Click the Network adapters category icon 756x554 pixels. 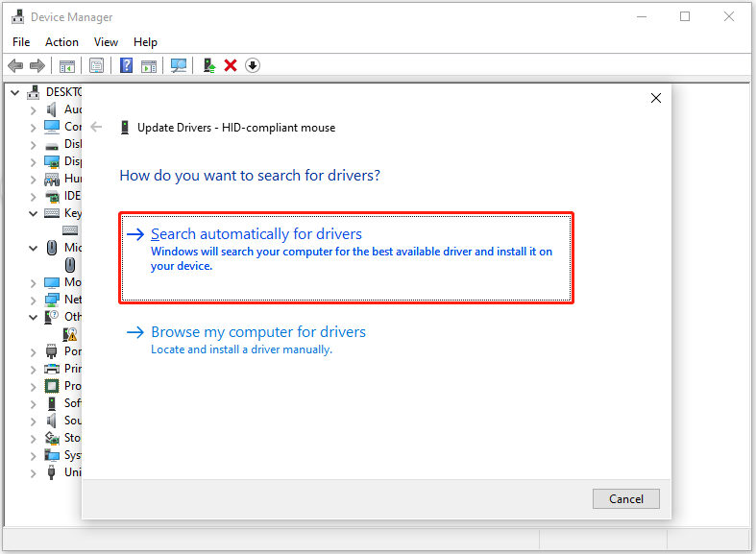(52, 300)
